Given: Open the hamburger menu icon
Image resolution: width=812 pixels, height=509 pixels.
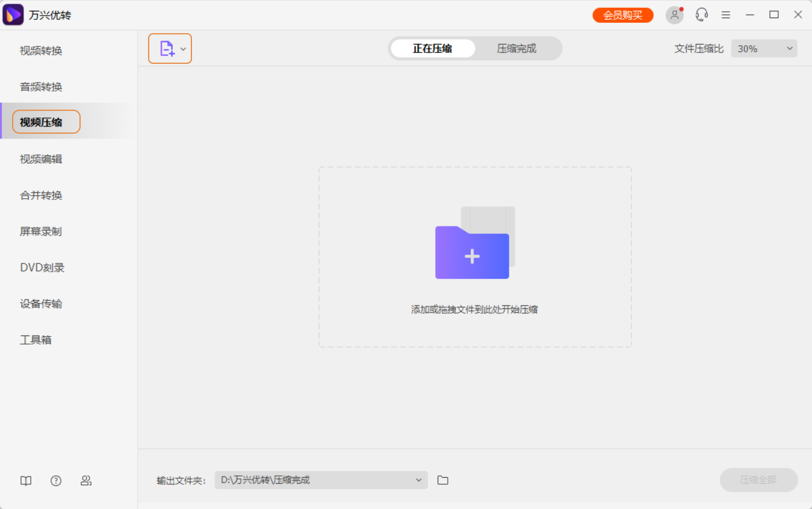Looking at the screenshot, I should [725, 14].
